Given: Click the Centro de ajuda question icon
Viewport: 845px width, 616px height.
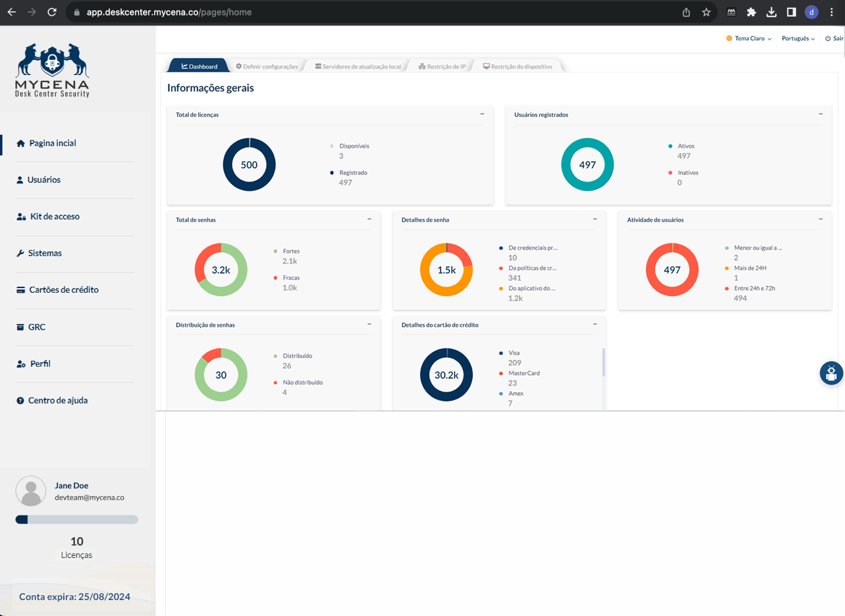Looking at the screenshot, I should tap(20, 401).
